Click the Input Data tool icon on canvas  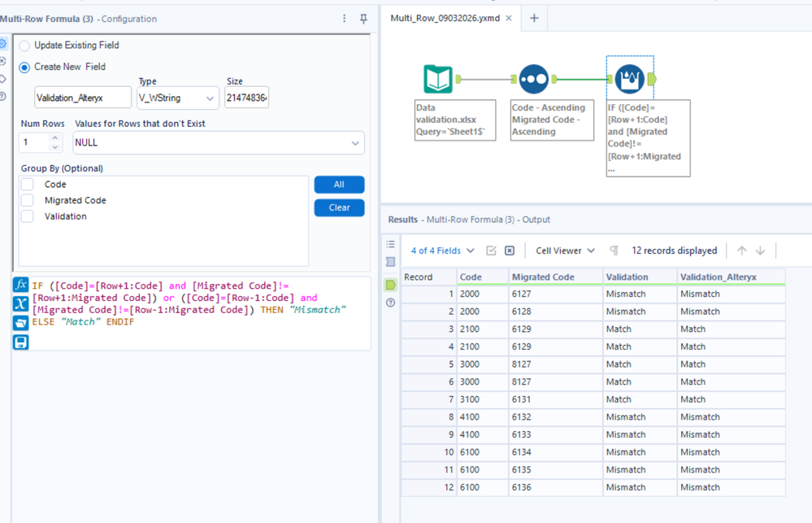coord(438,79)
